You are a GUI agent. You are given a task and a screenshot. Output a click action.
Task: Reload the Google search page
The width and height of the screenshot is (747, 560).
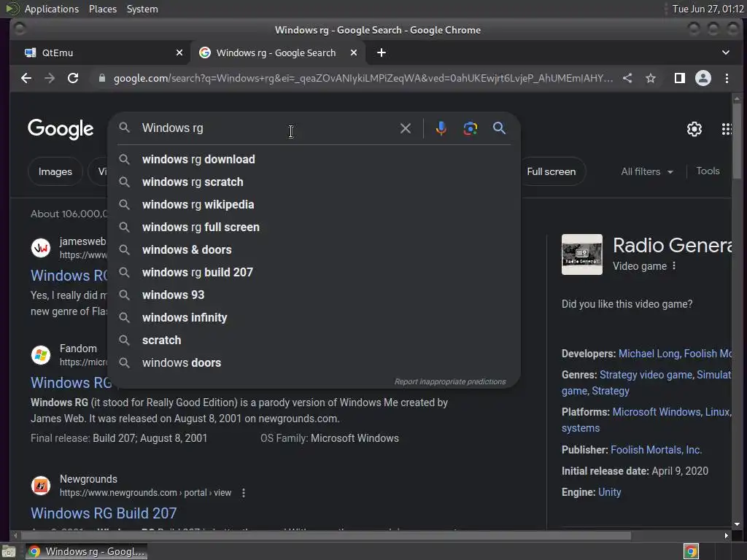click(73, 78)
